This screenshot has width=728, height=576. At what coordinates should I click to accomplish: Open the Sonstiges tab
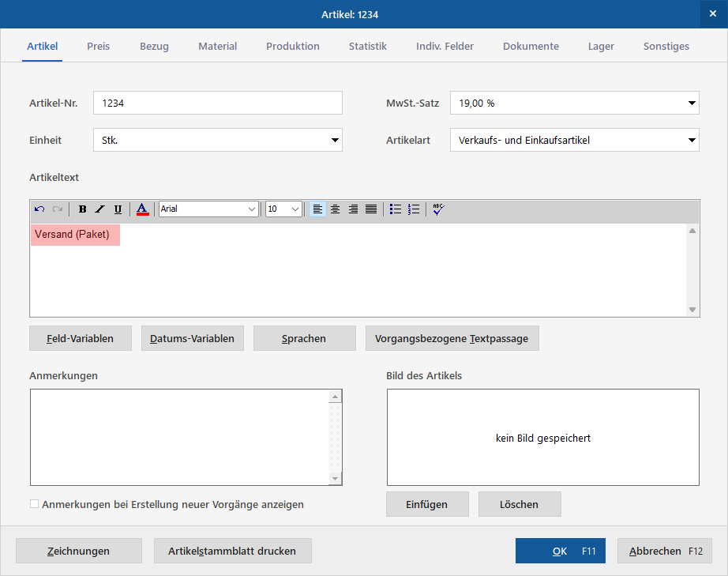pos(666,47)
